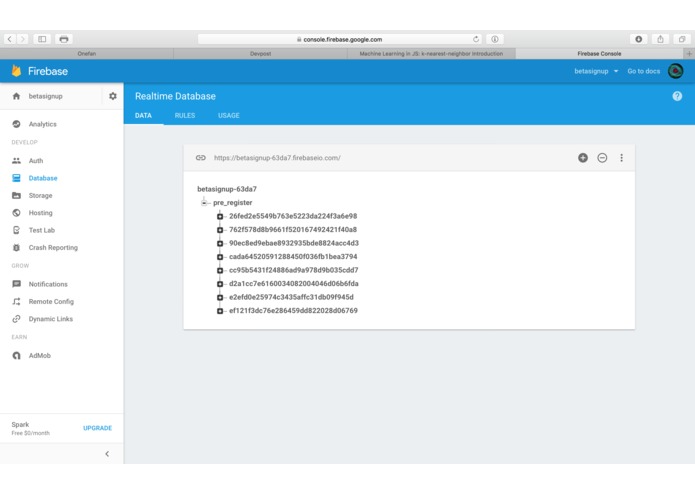This screenshot has height=494, width=695.
Task: Click the AdMob icon
Action: [16, 355]
